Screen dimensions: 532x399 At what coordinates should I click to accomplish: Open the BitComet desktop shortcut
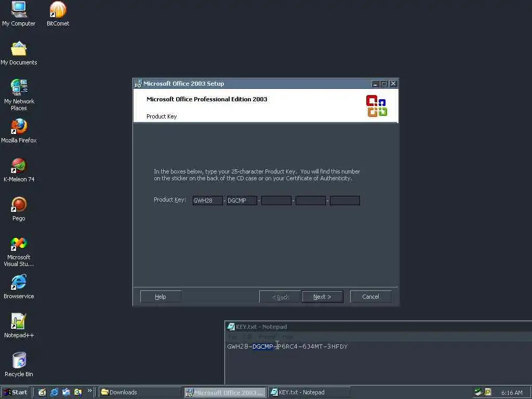(58, 14)
